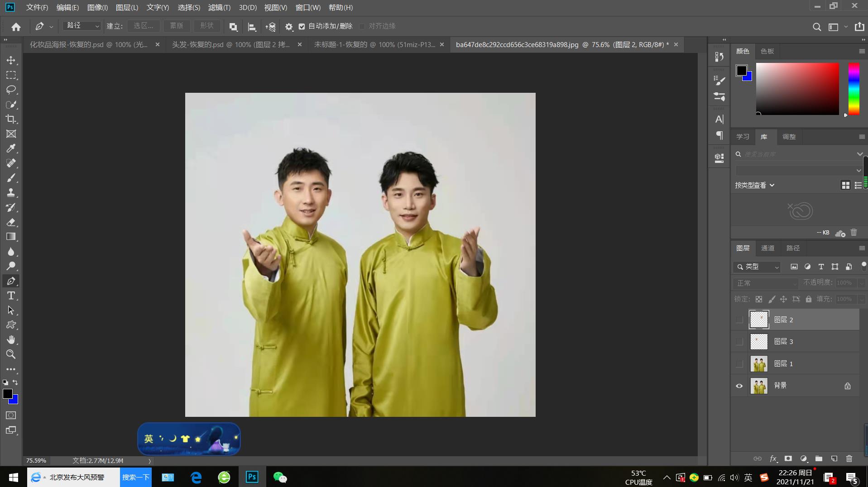Select the Zoom tool
This screenshot has height=487, width=868.
[11, 354]
